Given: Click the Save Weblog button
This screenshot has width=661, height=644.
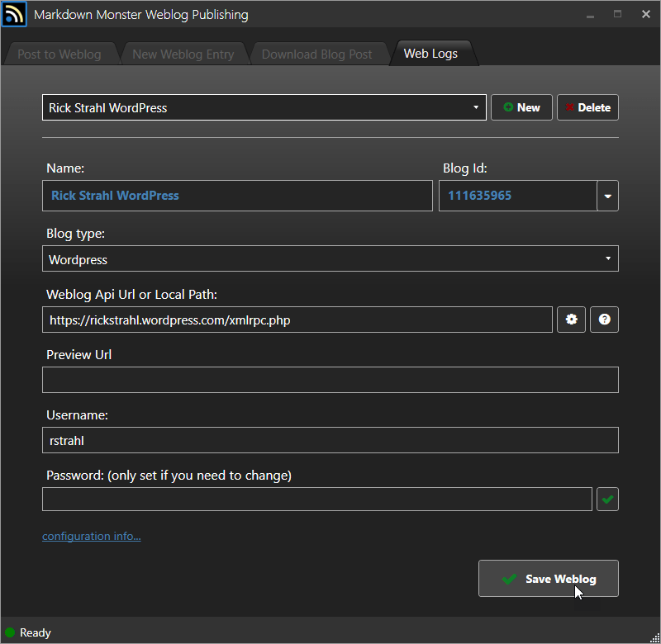Looking at the screenshot, I should (x=549, y=579).
